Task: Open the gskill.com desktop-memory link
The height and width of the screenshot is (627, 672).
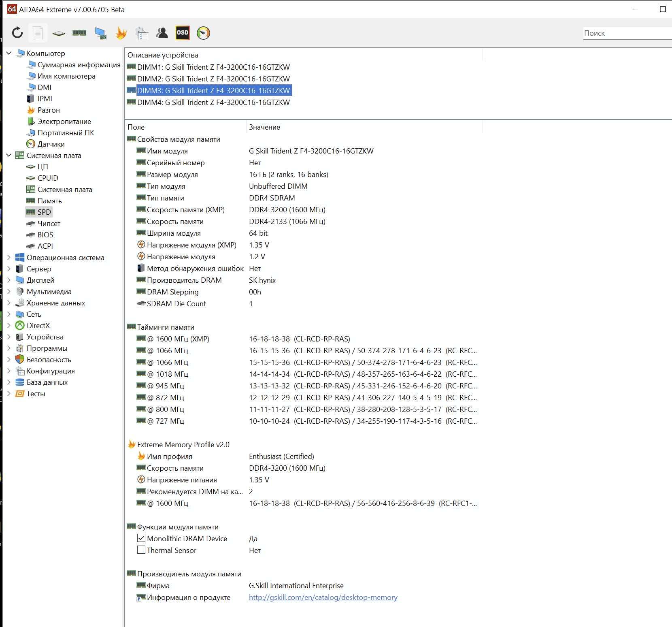Action: coord(323,597)
